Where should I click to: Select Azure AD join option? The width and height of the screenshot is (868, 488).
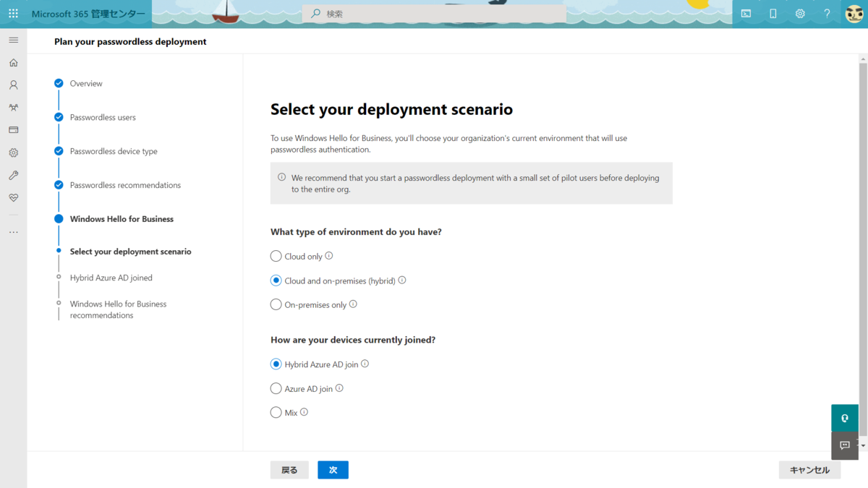click(x=276, y=388)
